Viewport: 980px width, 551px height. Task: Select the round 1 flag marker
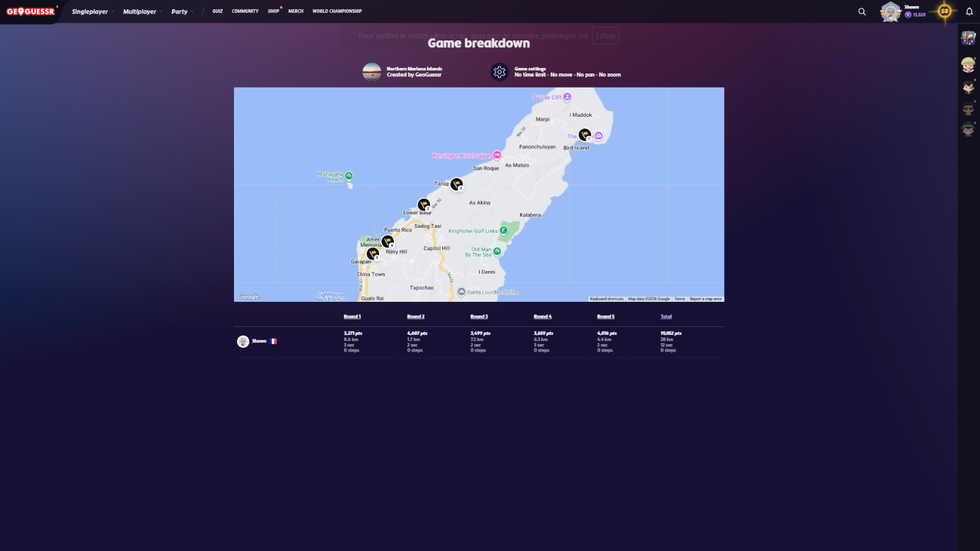click(585, 135)
